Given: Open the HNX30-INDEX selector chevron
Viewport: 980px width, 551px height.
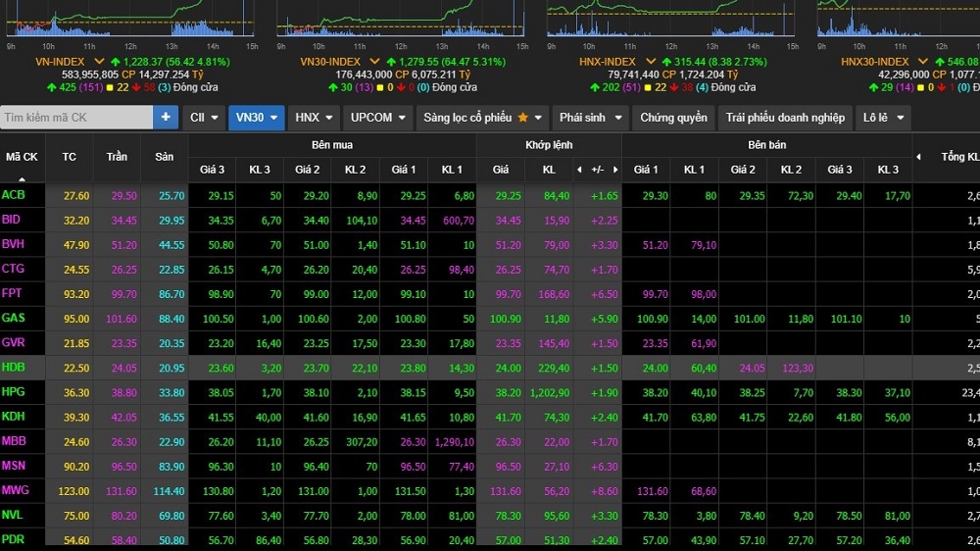Looking at the screenshot, I should coord(922,62).
